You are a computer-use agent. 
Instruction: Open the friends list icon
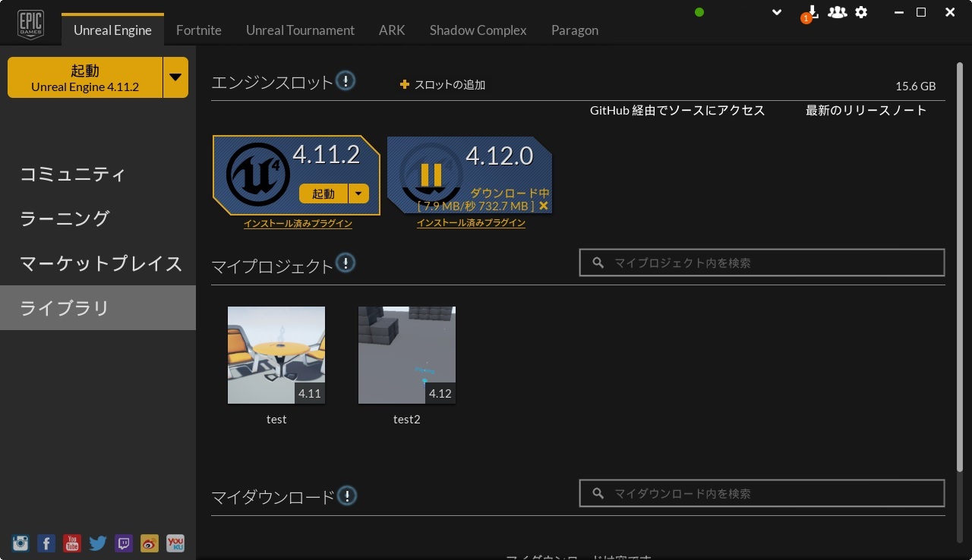click(x=837, y=12)
